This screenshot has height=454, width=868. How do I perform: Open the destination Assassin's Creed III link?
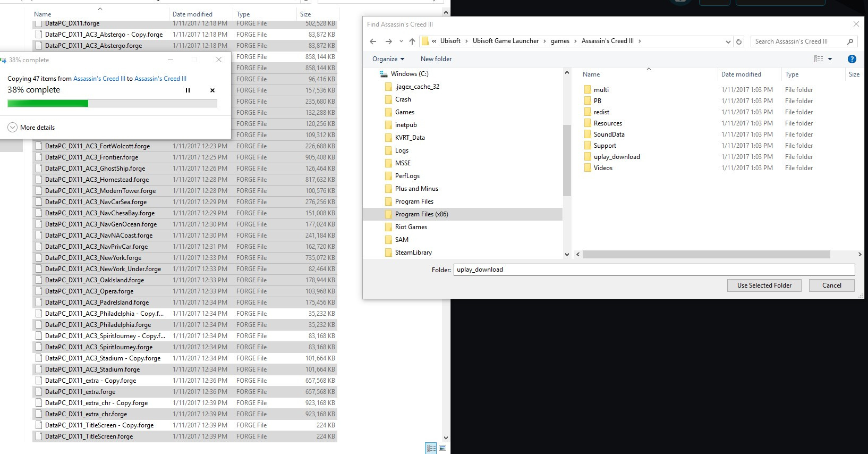pos(160,79)
